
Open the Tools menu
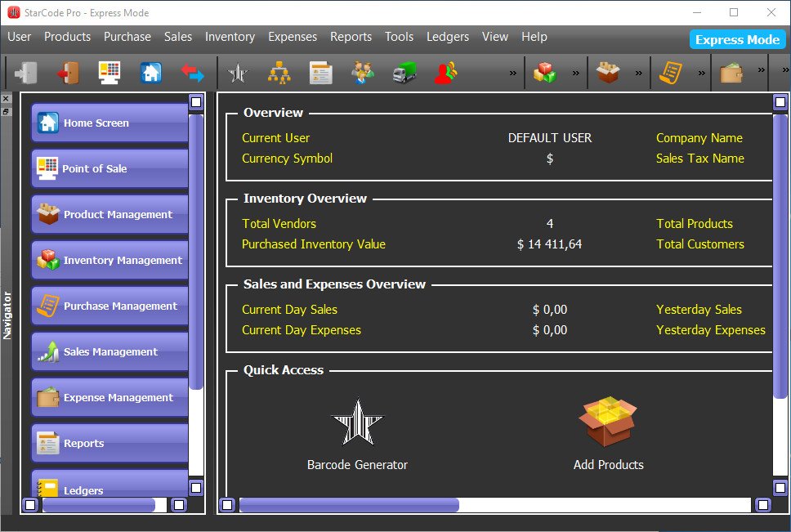point(399,37)
